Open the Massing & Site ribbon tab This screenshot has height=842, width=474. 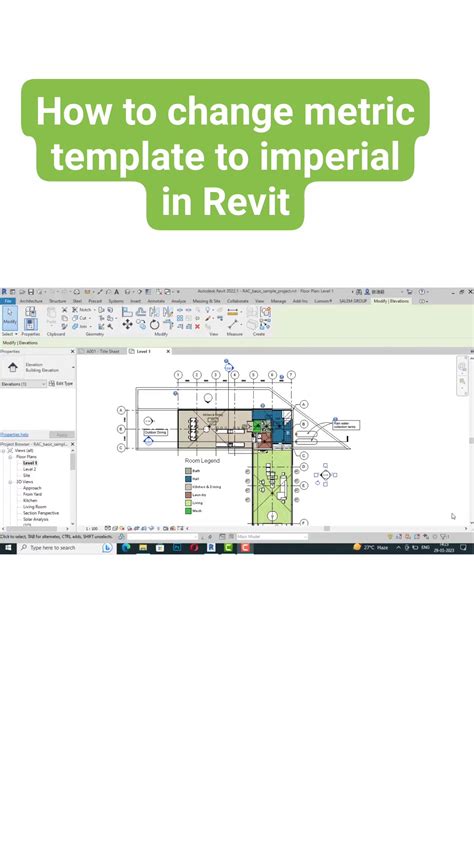pyautogui.click(x=207, y=301)
